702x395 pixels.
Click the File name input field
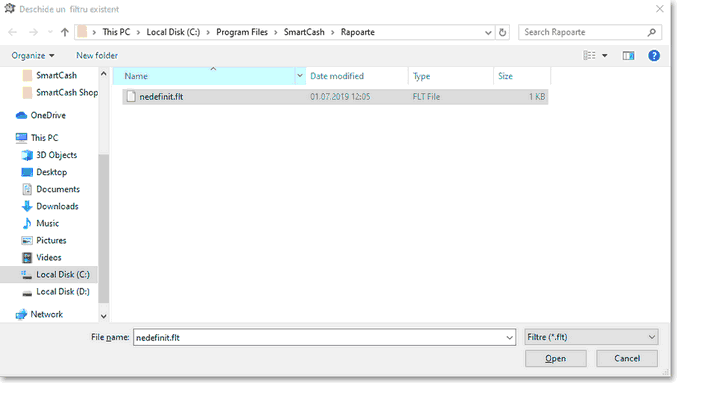tap(324, 337)
